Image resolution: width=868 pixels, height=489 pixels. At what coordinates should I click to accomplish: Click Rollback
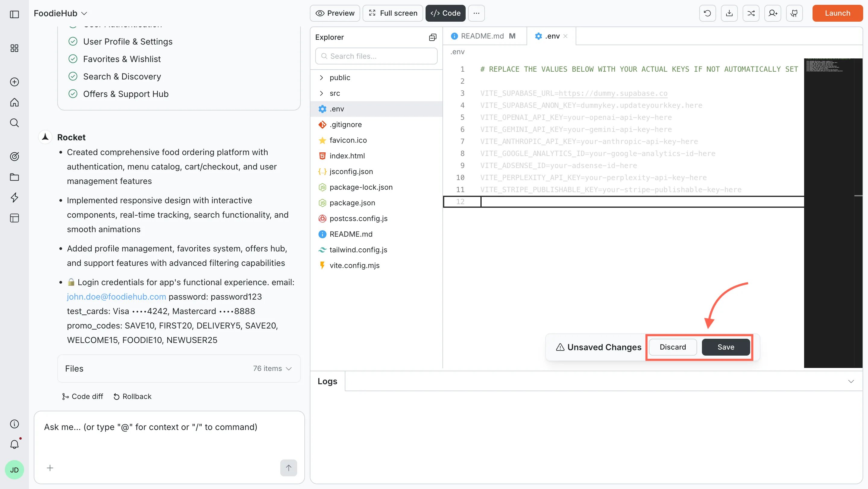[x=132, y=397]
